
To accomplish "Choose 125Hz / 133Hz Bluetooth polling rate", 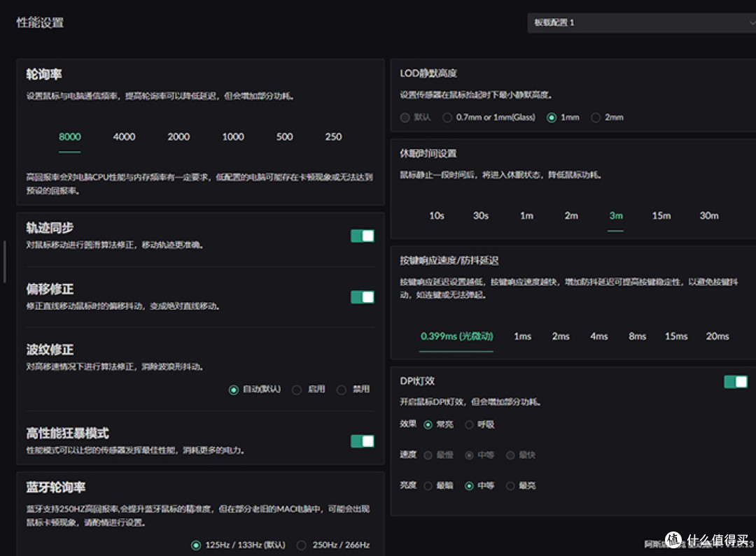I will tap(196, 546).
